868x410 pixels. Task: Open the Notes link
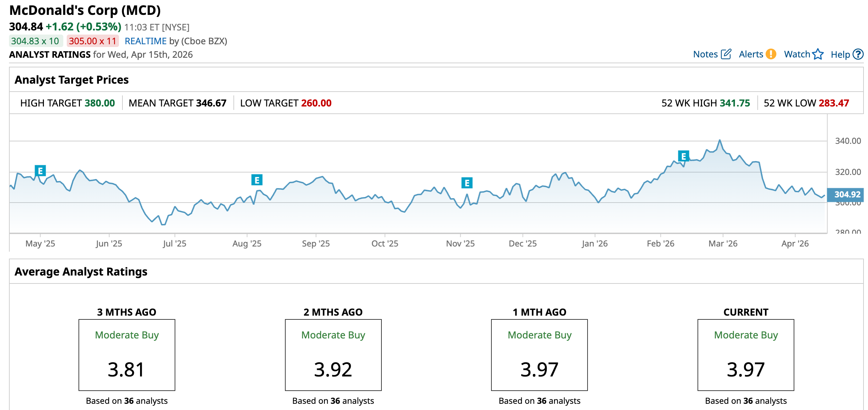click(705, 54)
